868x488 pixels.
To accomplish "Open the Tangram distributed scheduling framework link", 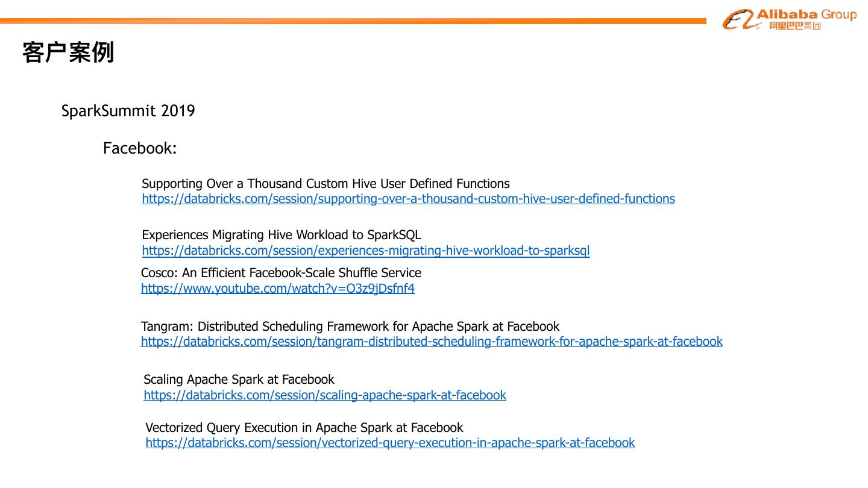I will tap(432, 342).
